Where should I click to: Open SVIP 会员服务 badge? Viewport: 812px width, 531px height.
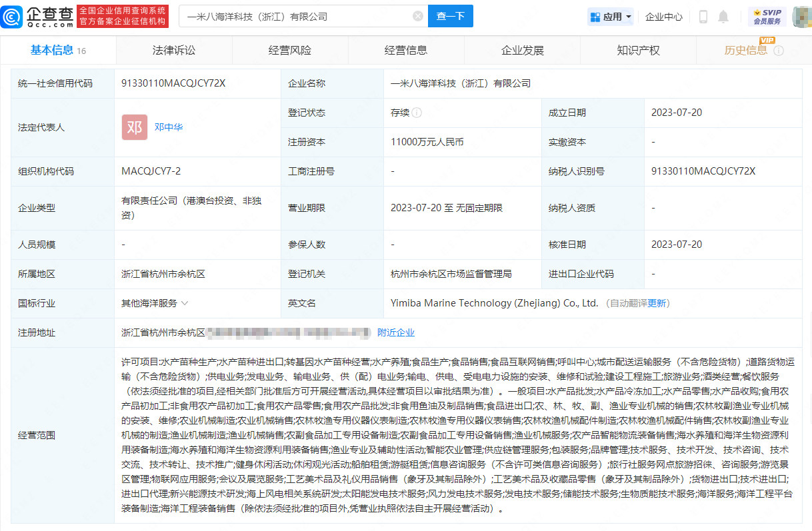767,17
